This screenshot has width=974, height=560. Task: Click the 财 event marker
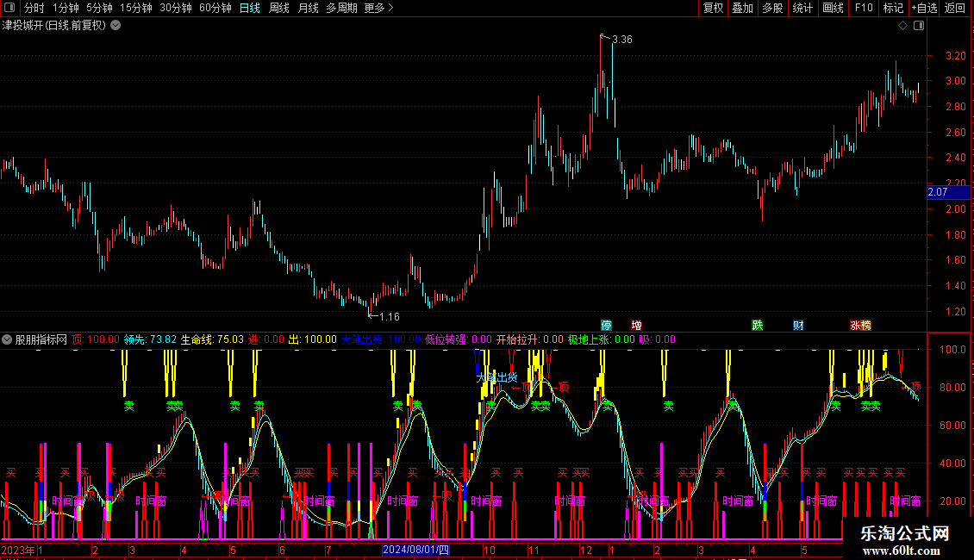point(798,326)
